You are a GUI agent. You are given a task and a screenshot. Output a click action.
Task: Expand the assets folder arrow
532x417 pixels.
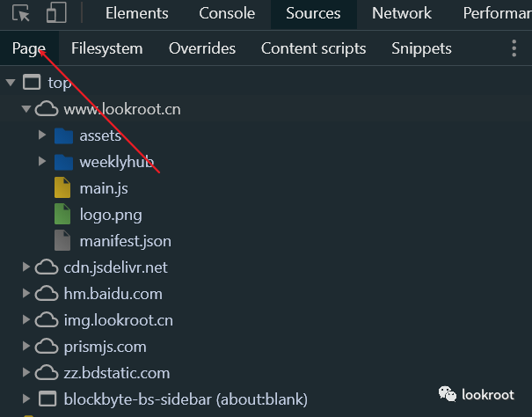coord(42,135)
